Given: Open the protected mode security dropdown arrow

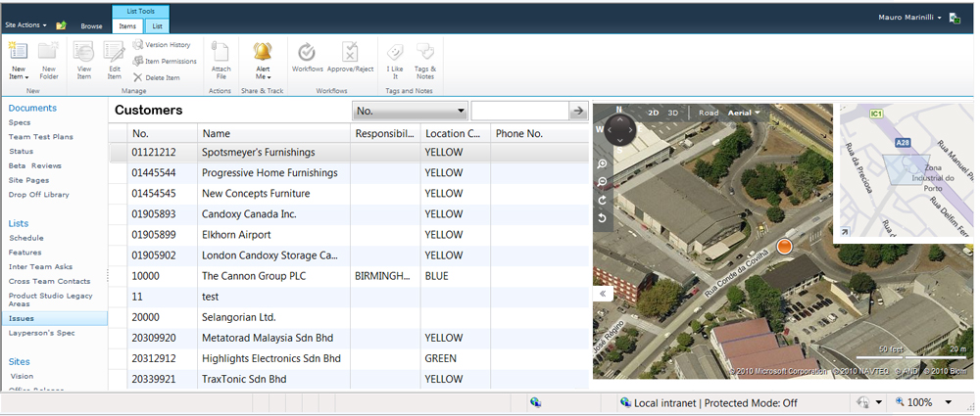Looking at the screenshot, I should 879,403.
